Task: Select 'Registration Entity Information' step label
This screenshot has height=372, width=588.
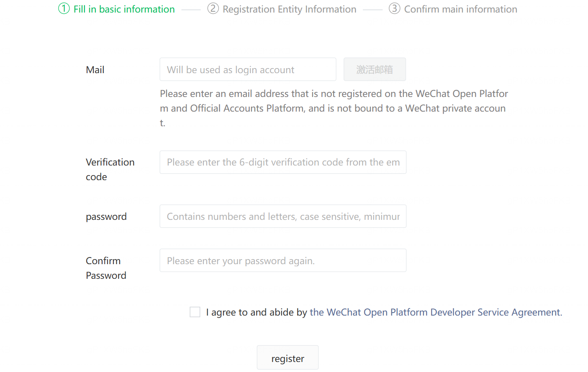Action: click(x=289, y=9)
